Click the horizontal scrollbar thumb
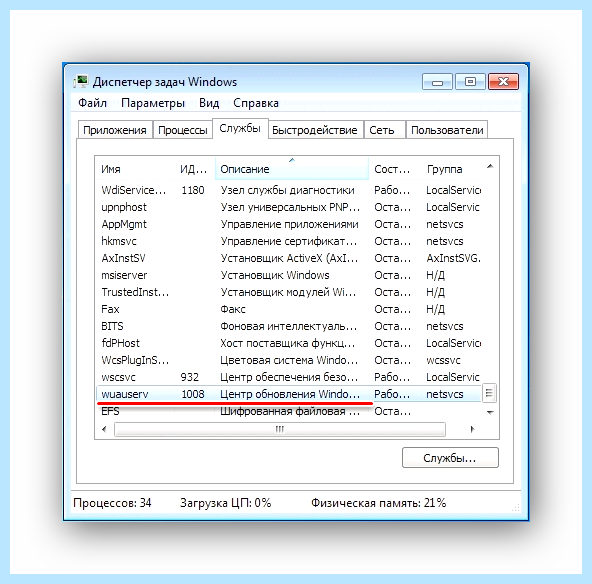Image resolution: width=592 pixels, height=584 pixels. click(x=280, y=429)
